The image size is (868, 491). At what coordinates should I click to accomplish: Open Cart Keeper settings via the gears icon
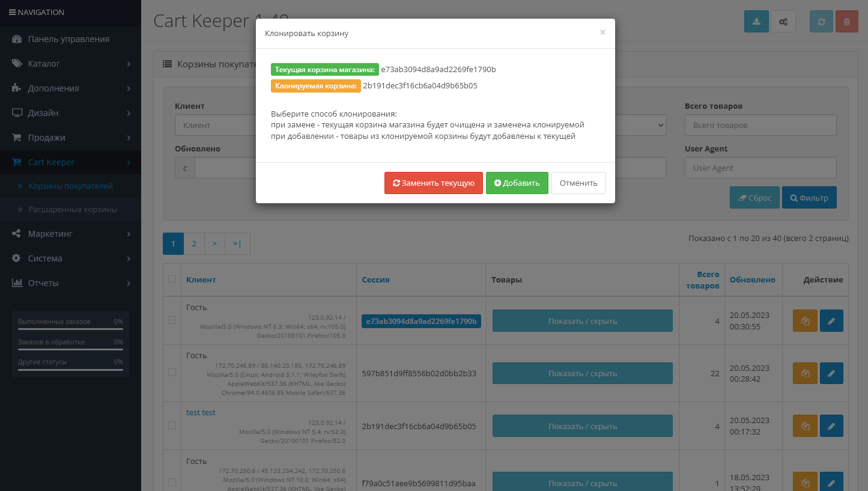click(x=783, y=20)
